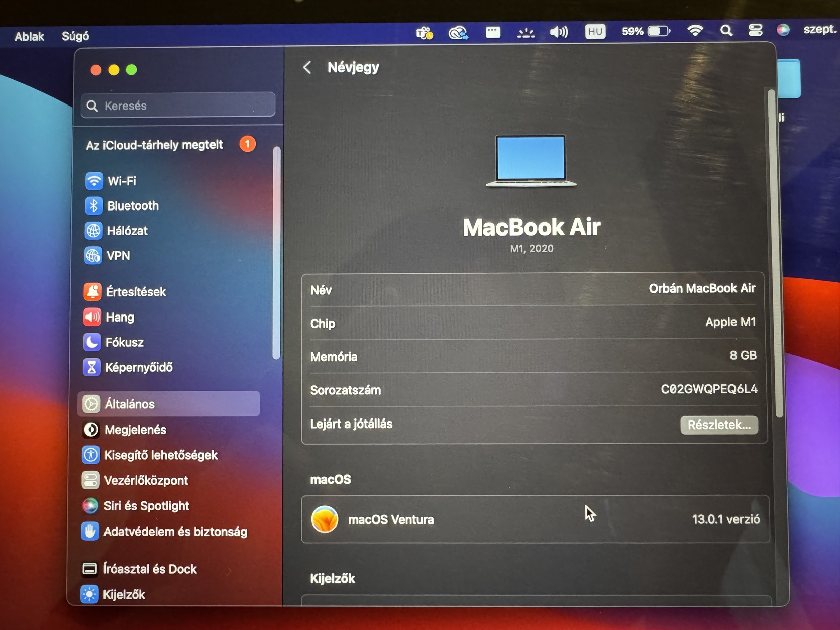Open Hang sound settings
Viewport: 840px width, 630px height.
click(109, 317)
